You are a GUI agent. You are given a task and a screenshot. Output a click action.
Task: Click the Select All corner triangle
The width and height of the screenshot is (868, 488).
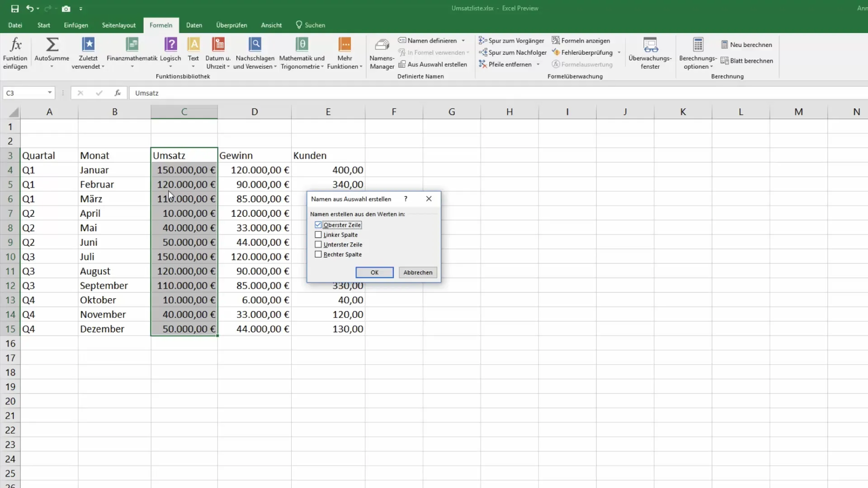tap(14, 112)
